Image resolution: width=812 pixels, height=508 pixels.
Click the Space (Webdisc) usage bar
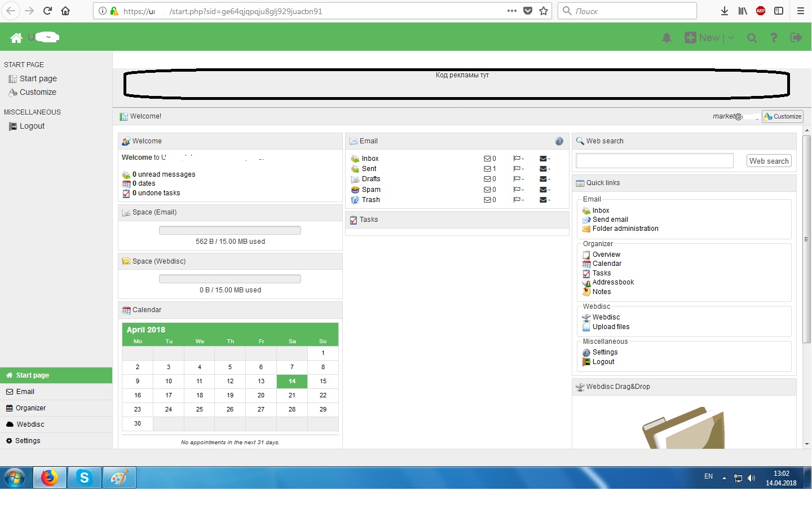(x=230, y=279)
